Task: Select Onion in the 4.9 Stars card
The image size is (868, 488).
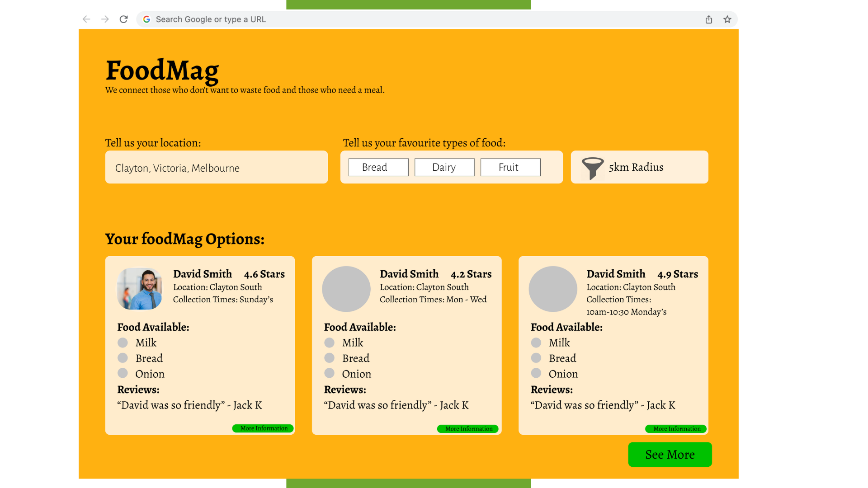Action: 536,373
